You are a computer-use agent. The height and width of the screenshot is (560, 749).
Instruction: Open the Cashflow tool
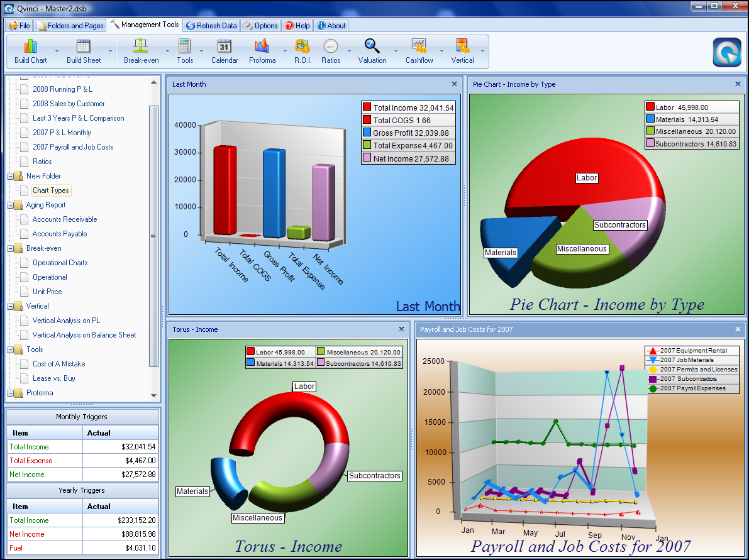419,52
